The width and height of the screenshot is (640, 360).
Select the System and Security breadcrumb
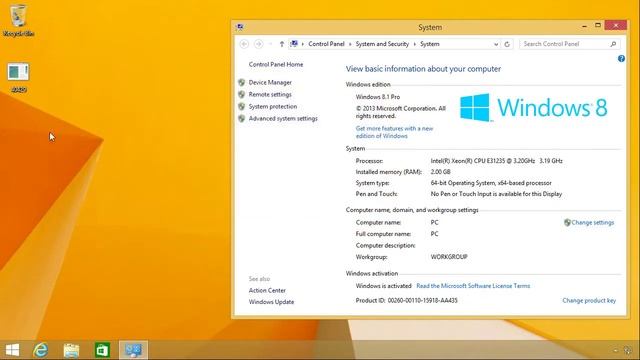pos(382,44)
